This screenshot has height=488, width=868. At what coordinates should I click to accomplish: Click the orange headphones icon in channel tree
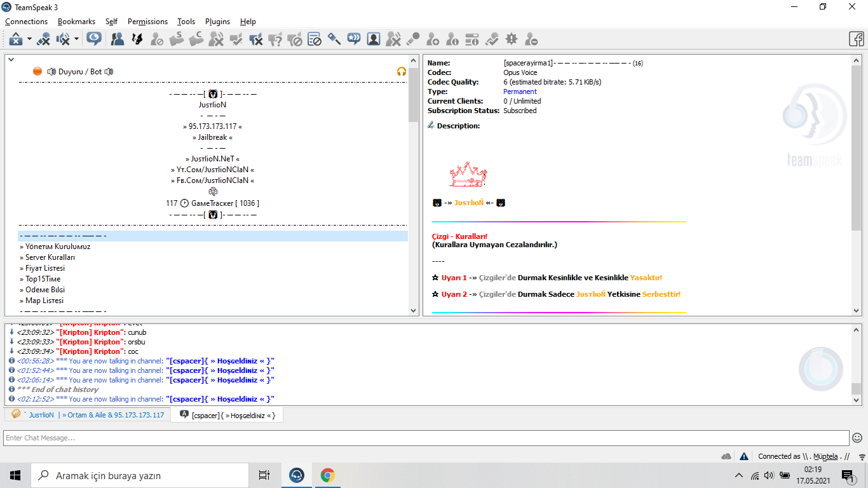point(402,72)
